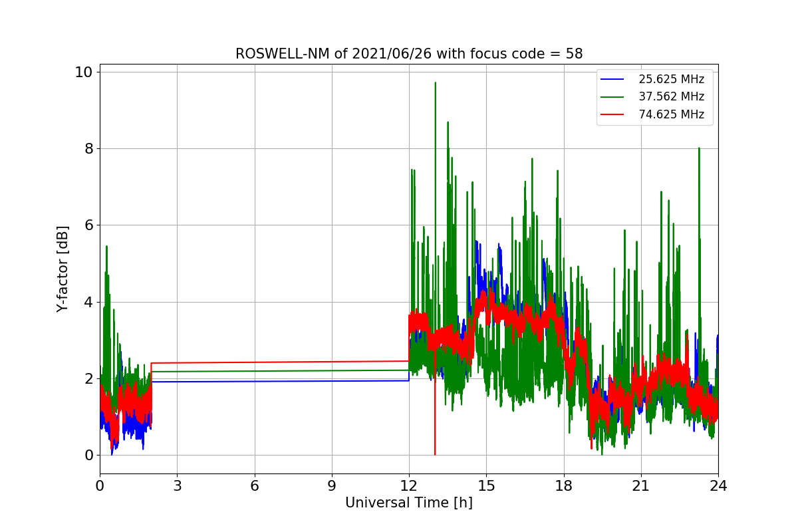
Task: Click the y-axis tick label 10
Action: click(84, 72)
